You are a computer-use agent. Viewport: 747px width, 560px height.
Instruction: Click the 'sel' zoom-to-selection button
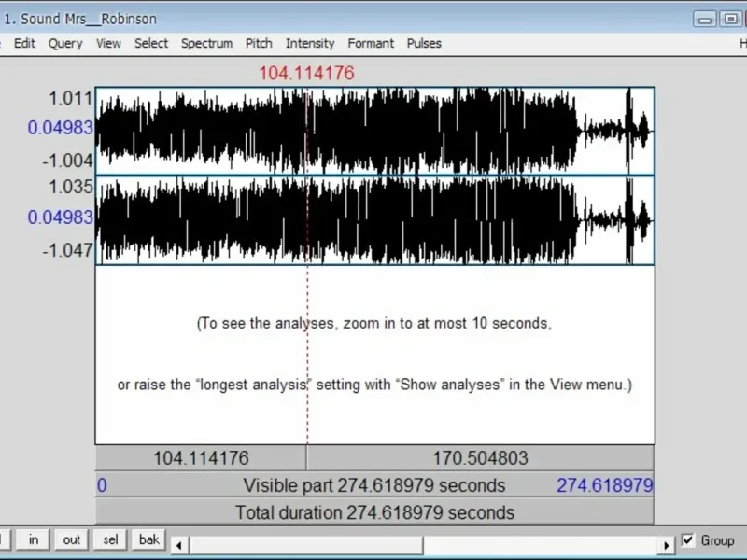(x=110, y=539)
